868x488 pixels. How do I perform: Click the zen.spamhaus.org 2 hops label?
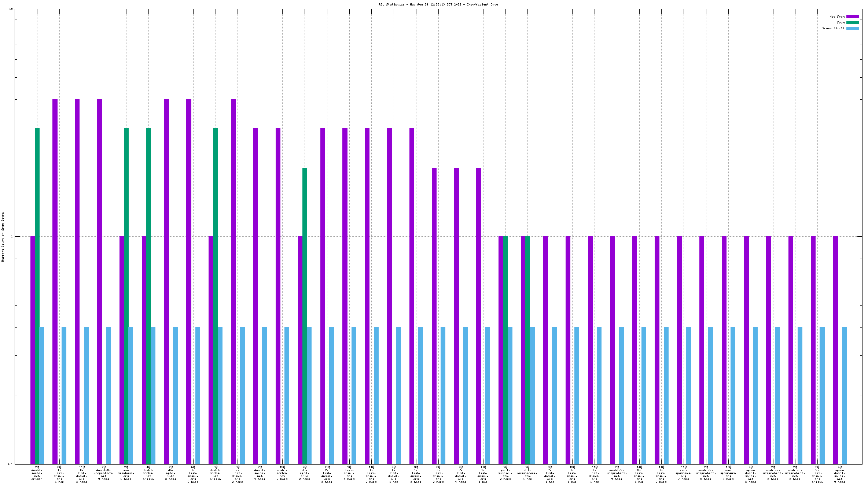126,473
